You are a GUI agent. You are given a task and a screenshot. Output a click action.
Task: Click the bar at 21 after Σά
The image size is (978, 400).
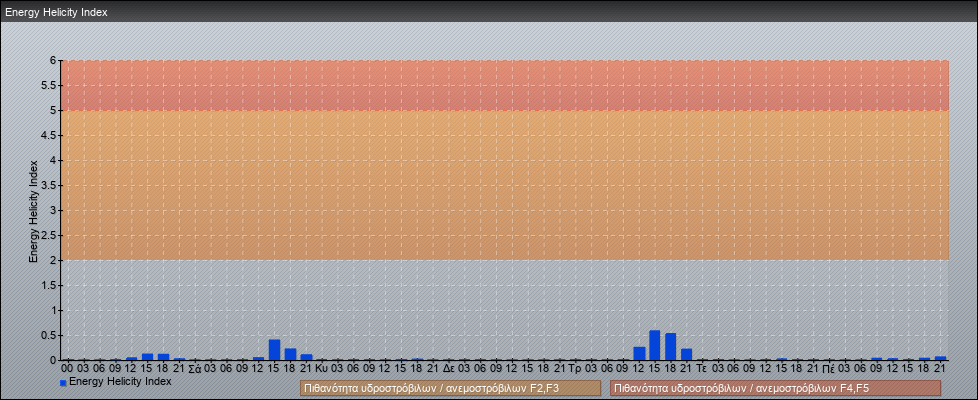306,357
